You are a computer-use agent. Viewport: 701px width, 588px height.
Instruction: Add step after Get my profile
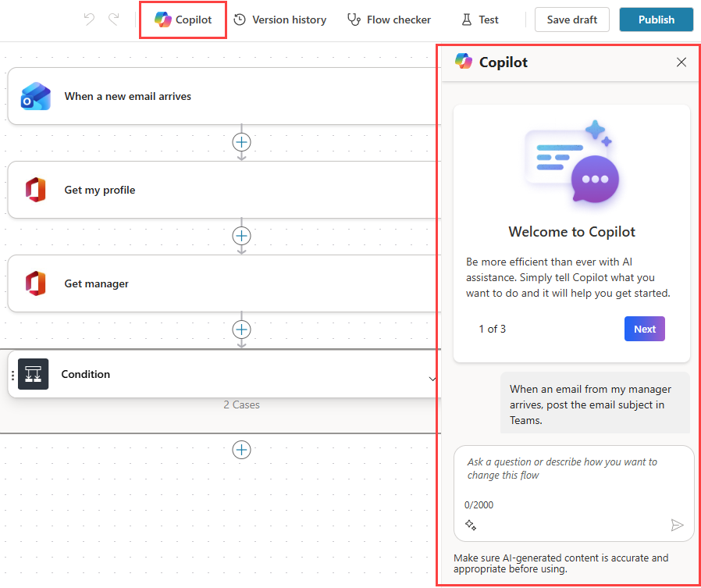[241, 236]
